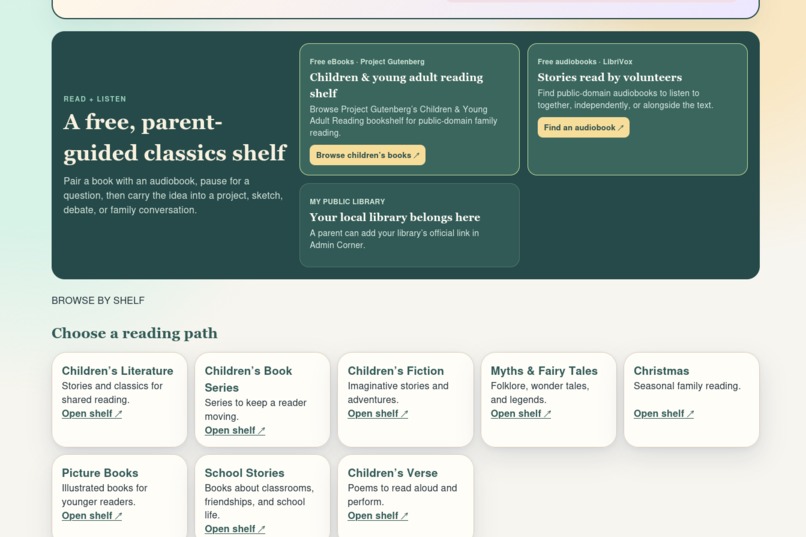Select the Children's Fiction card title
Screen dimensions: 806x537
click(x=395, y=371)
